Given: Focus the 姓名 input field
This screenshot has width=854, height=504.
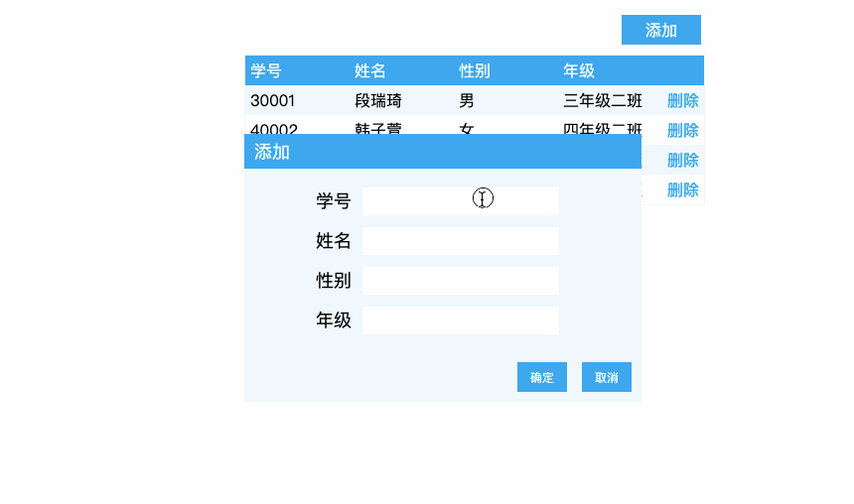Looking at the screenshot, I should point(460,241).
